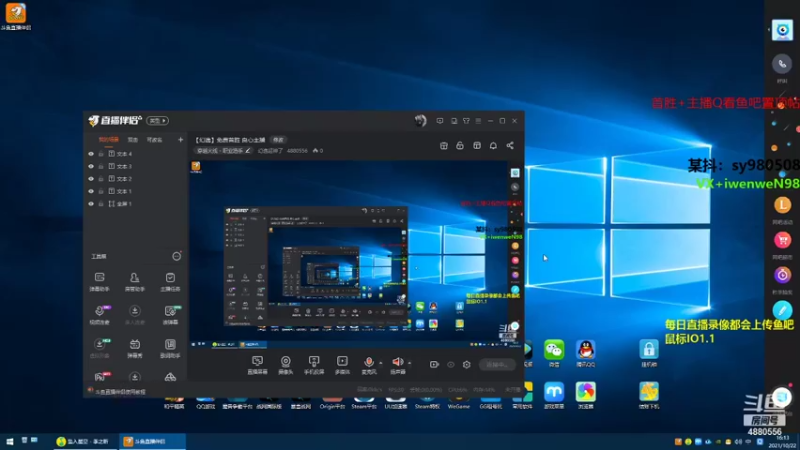Open the Windows Start button
Viewport: 800px width, 450px height.
coord(10,441)
